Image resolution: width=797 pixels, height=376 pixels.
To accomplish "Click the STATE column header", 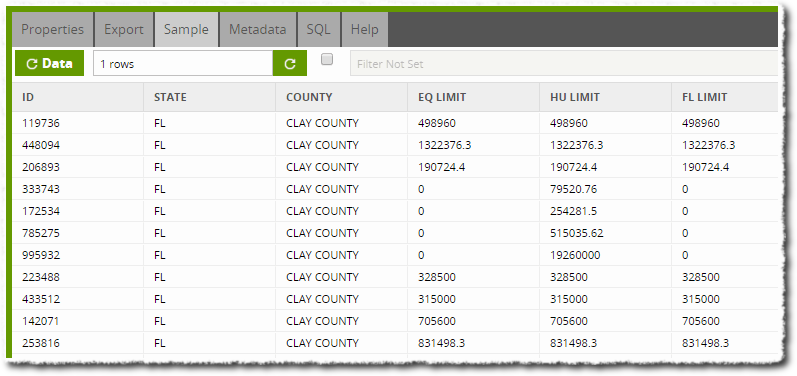I will [209, 97].
